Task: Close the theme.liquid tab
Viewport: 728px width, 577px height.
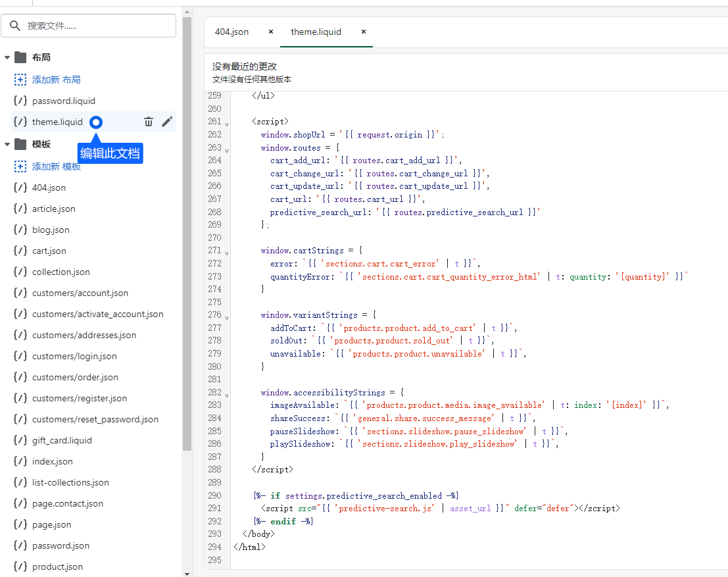Action: pyautogui.click(x=363, y=32)
